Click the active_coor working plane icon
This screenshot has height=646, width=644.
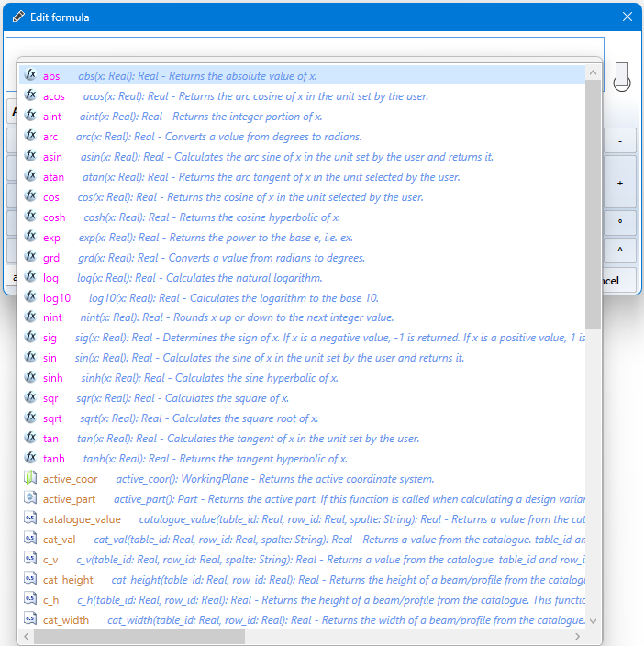pyautogui.click(x=30, y=479)
